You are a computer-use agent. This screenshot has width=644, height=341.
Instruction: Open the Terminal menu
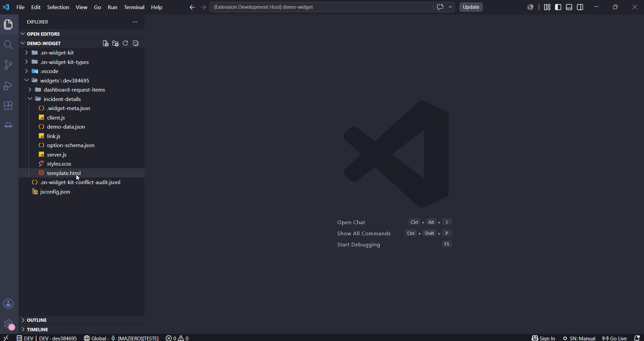[x=134, y=7]
